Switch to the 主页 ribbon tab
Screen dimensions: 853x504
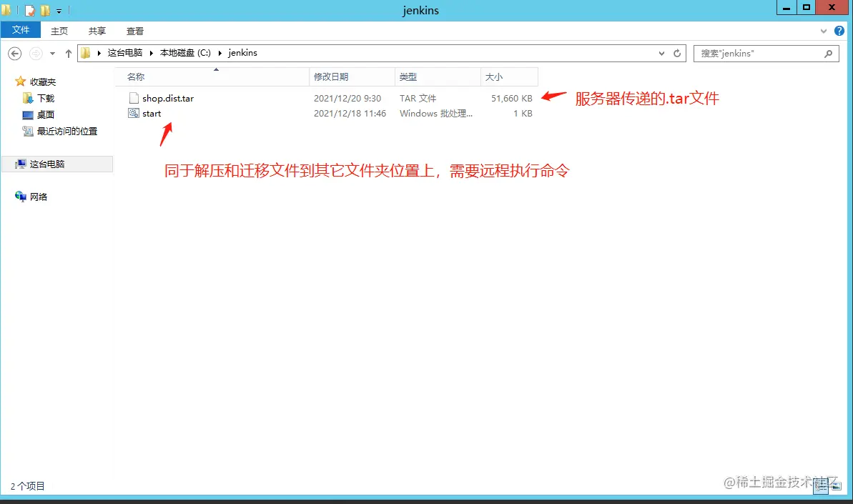pos(59,31)
